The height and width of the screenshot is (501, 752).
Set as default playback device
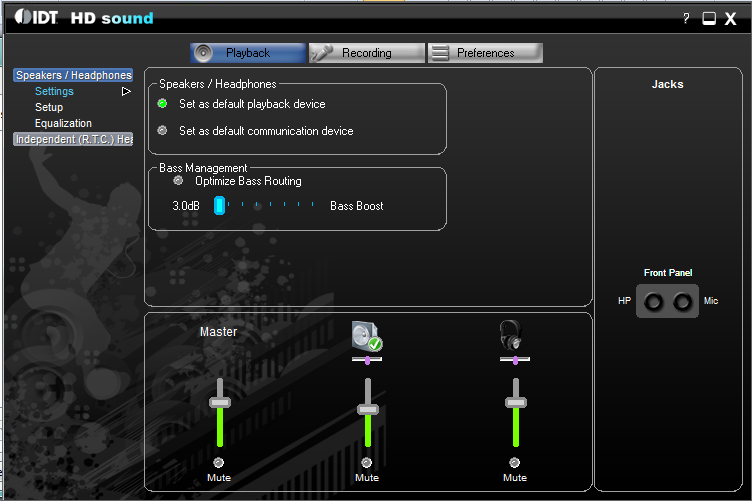pos(162,103)
